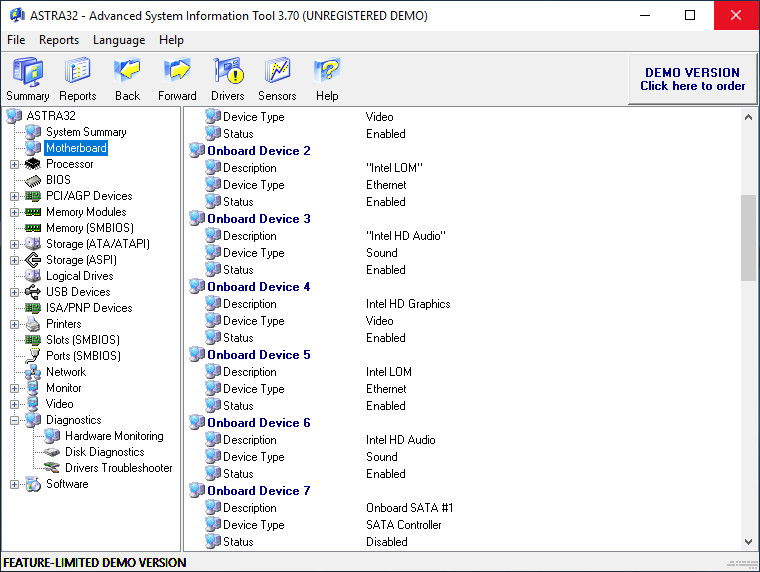Select Disk Diagnostics tree item
This screenshot has width=760, height=572.
(105, 452)
